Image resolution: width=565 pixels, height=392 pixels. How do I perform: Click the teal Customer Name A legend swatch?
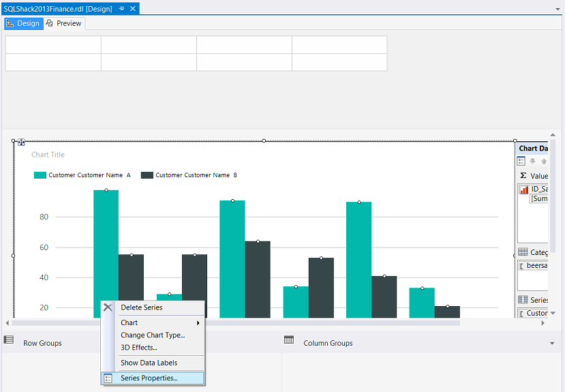[40, 175]
